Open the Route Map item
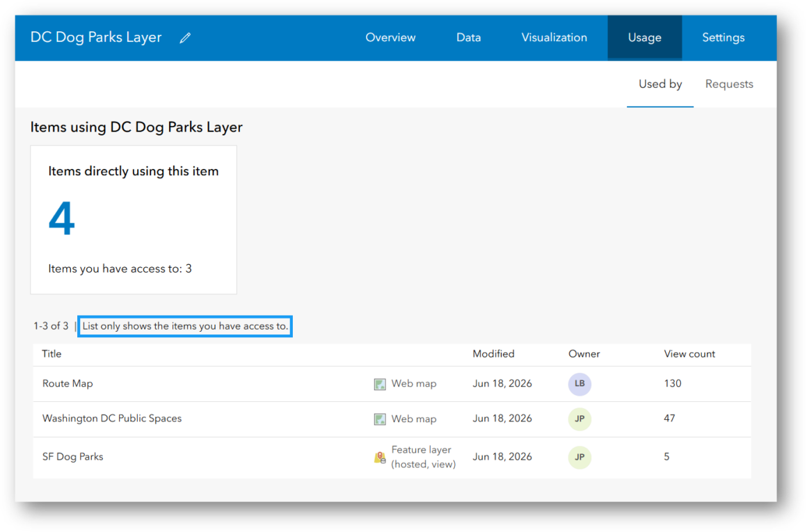Viewport: 807px width, 532px height. pos(67,383)
